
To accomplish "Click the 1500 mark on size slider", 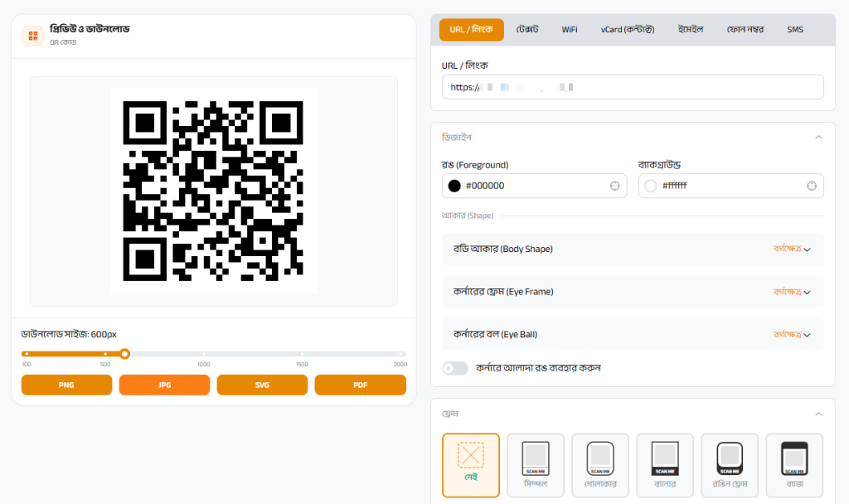I will pyautogui.click(x=302, y=354).
